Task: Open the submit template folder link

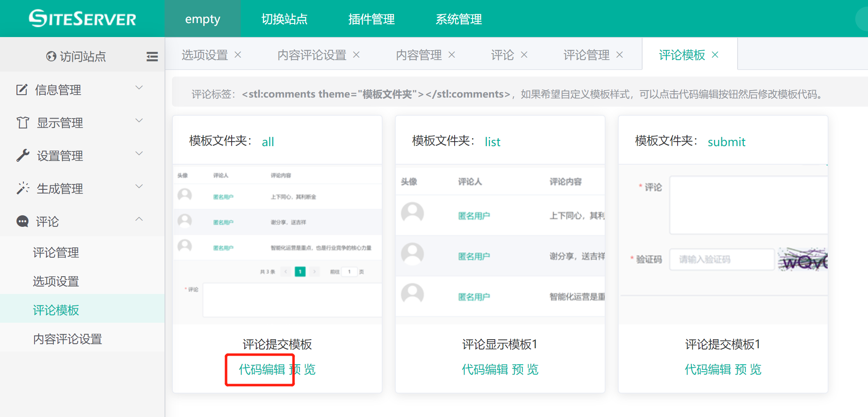Action: (726, 142)
